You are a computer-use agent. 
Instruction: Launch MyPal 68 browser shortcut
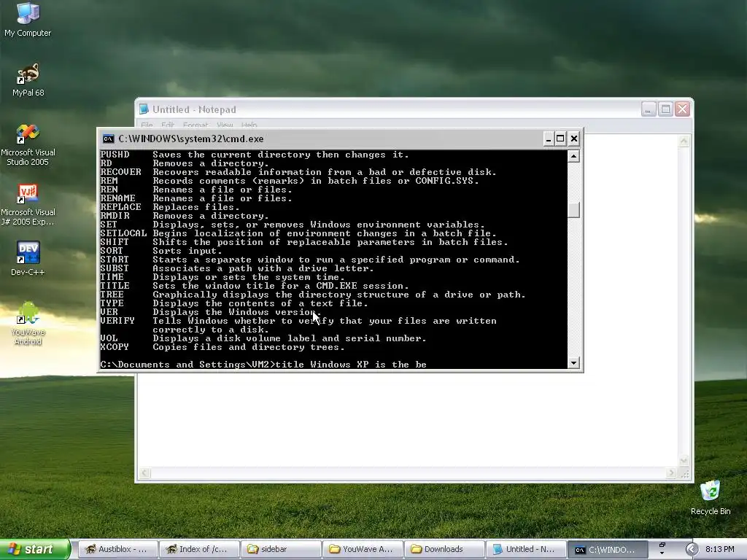coord(28,80)
